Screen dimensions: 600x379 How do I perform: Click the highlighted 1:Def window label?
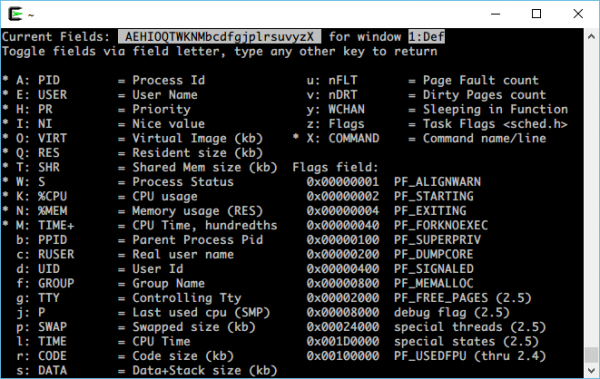point(426,37)
